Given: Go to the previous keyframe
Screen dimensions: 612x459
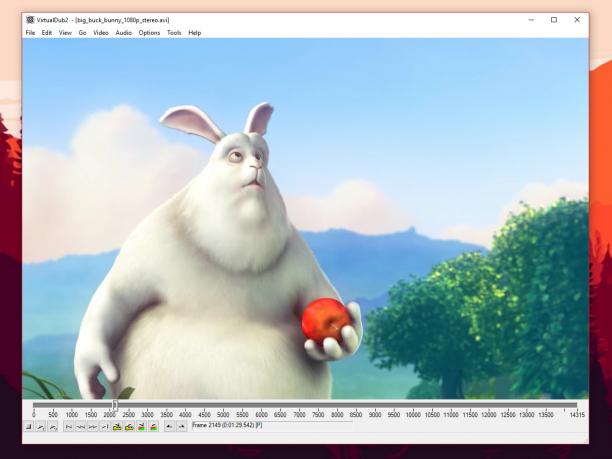Looking at the screenshot, I should (x=117, y=427).
